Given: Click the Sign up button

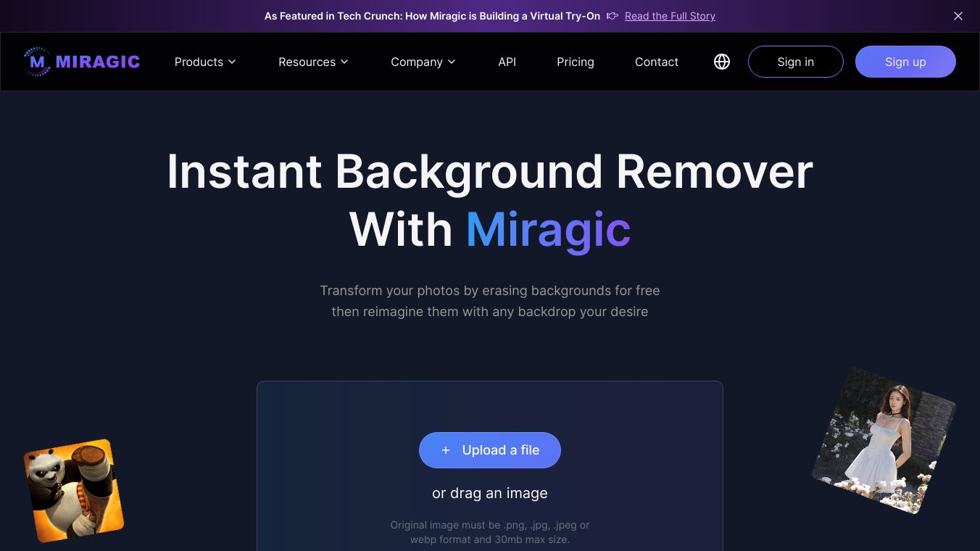Looking at the screenshot, I should [905, 62].
